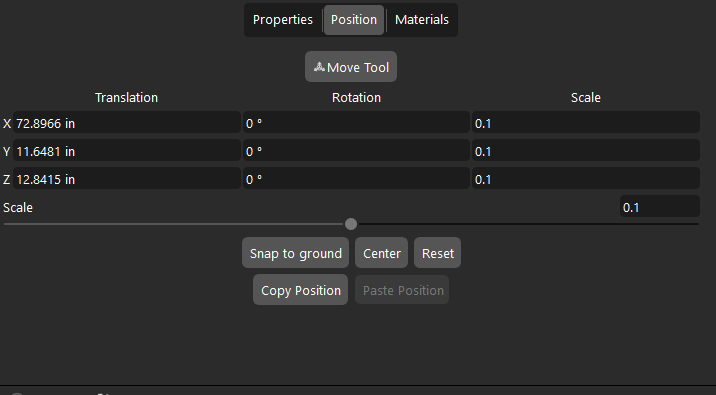Click Snap to ground button
Image resolution: width=716 pixels, height=395 pixels.
coord(295,253)
